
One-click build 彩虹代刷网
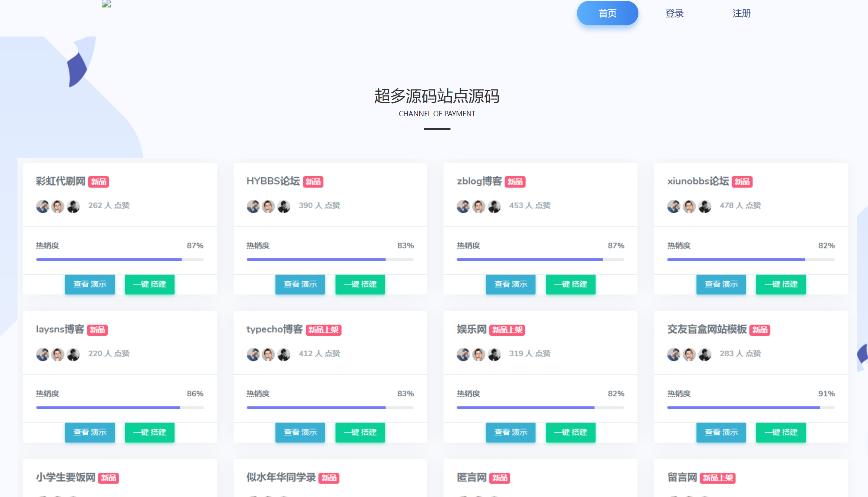(x=150, y=284)
